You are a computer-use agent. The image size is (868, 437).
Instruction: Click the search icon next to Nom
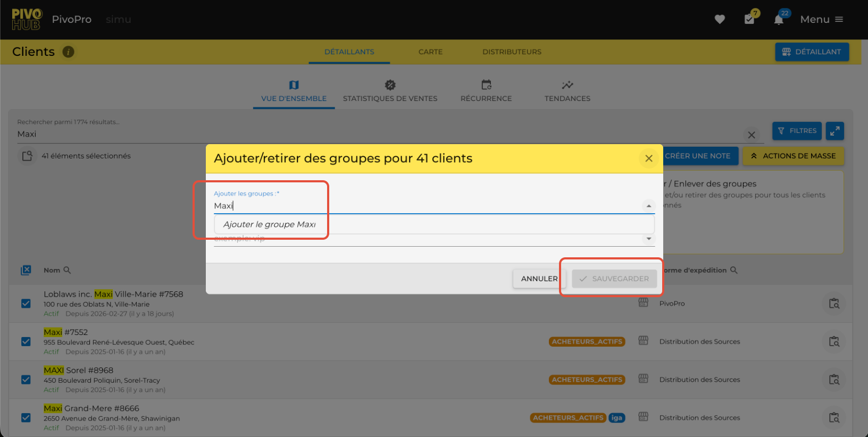[x=67, y=270]
